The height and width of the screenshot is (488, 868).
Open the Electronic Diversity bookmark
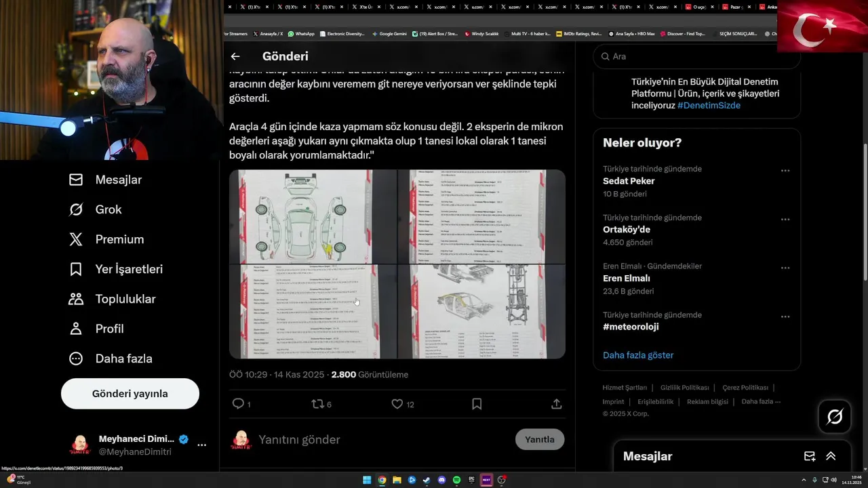pos(342,33)
